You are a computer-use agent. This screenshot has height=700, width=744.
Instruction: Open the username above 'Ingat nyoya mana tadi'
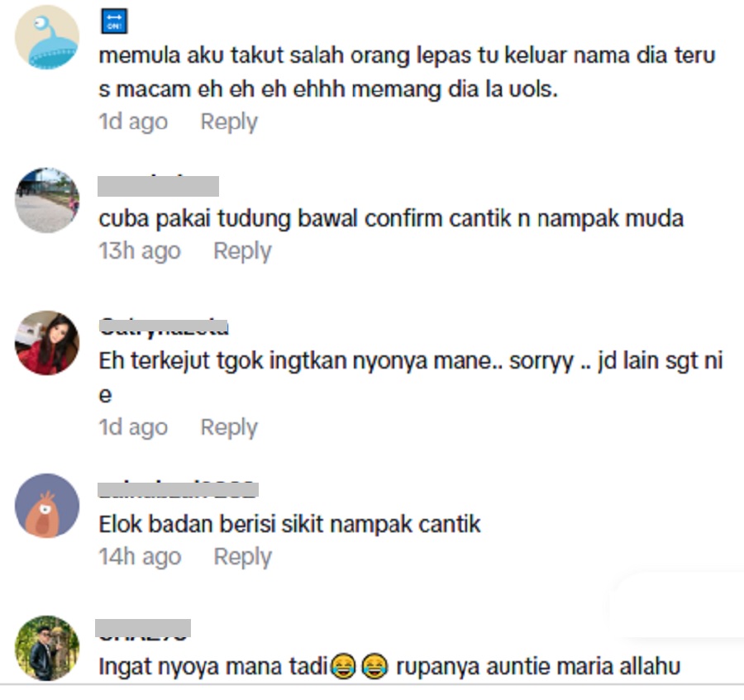point(143,630)
